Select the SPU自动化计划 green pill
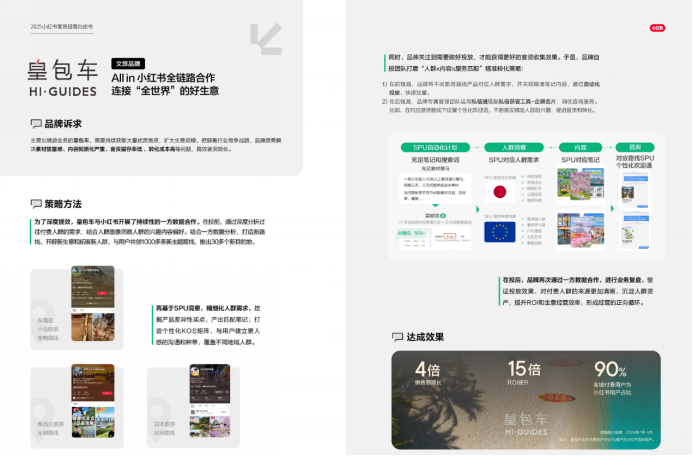Viewport: 693px width, 456px height. (x=435, y=147)
